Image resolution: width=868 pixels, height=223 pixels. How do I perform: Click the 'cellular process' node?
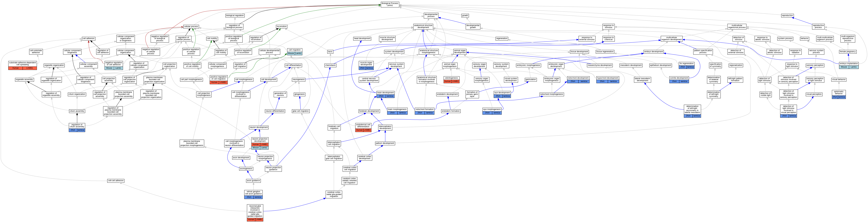pos(191,26)
